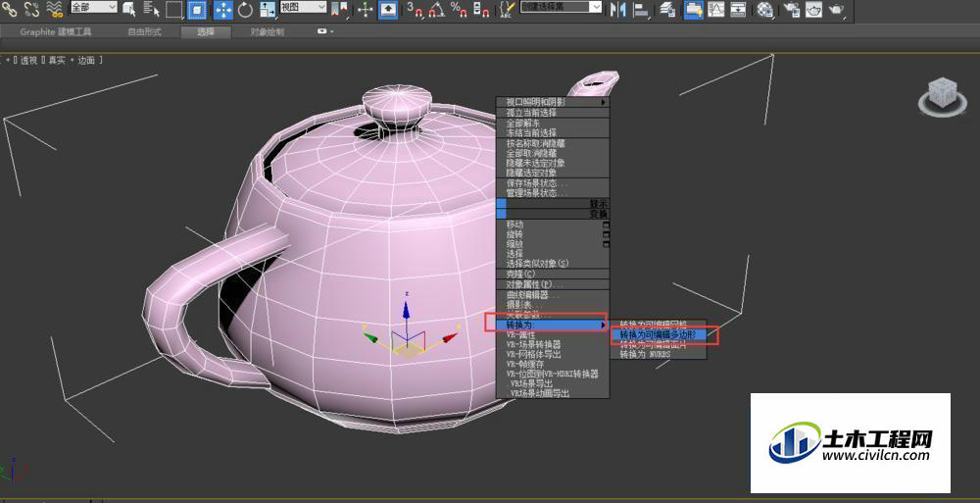
Task: Open VR-场景转换器 menu entry
Action: (x=553, y=344)
